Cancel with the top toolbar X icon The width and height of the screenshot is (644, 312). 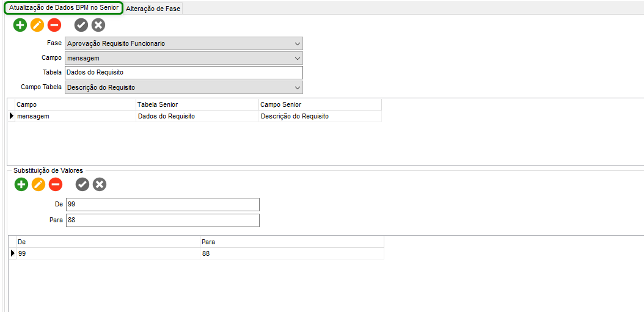coord(98,25)
